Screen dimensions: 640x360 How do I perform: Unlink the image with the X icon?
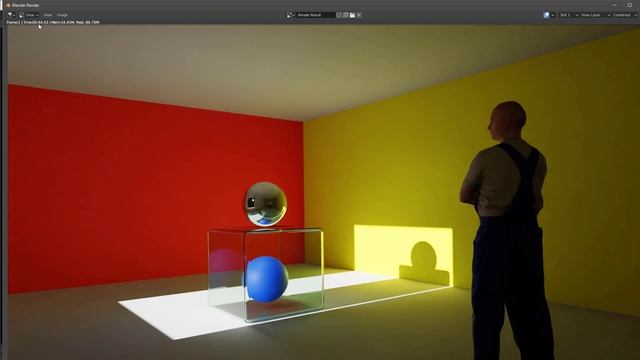(359, 15)
